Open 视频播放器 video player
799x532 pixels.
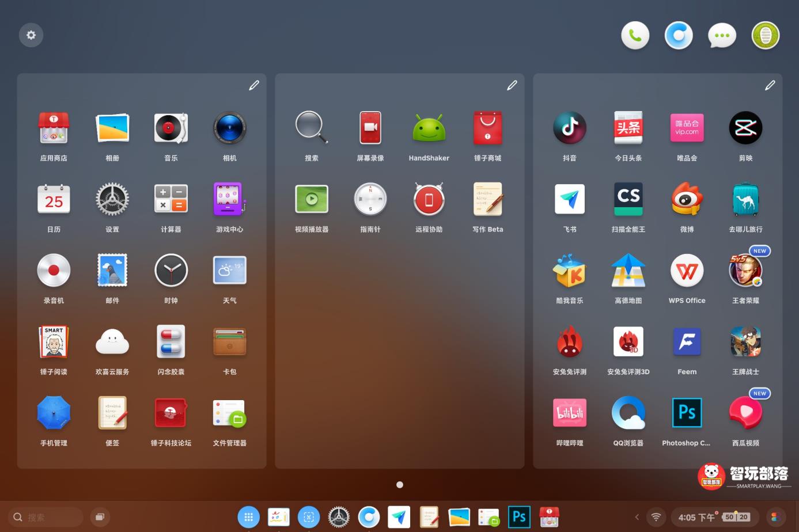[x=312, y=199]
